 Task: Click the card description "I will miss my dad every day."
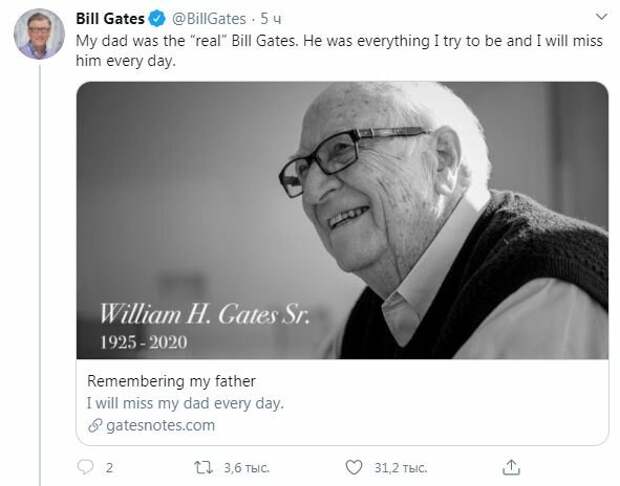click(x=186, y=404)
